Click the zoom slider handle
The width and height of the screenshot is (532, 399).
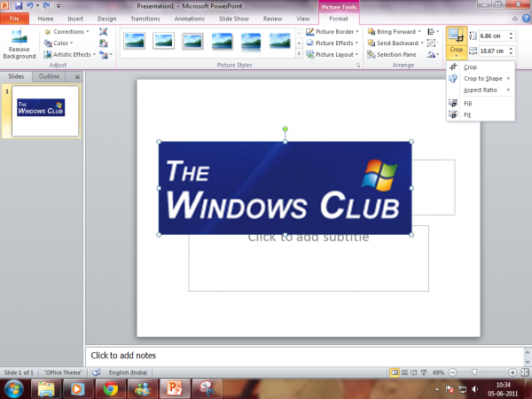point(474,372)
